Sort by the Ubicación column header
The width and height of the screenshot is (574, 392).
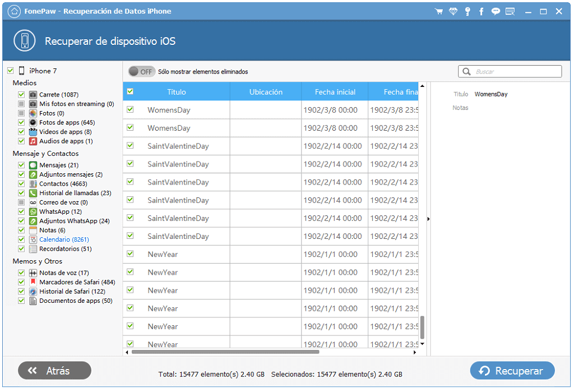(266, 91)
